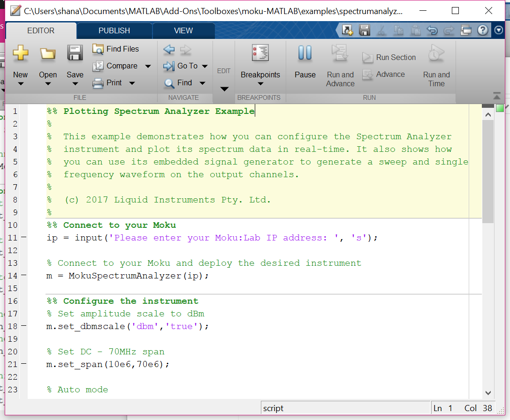Switch to the PUBLISH tab

pyautogui.click(x=114, y=30)
